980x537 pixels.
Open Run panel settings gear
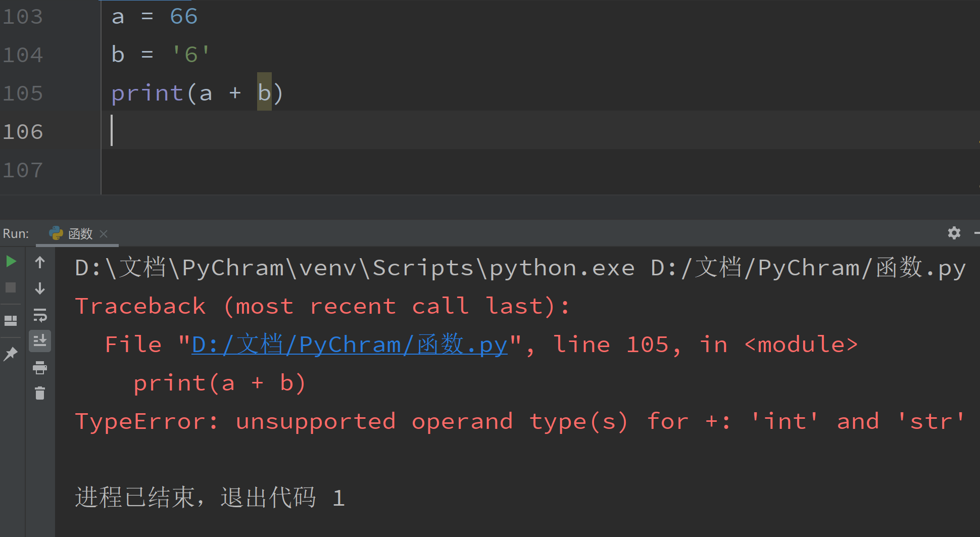click(x=954, y=233)
